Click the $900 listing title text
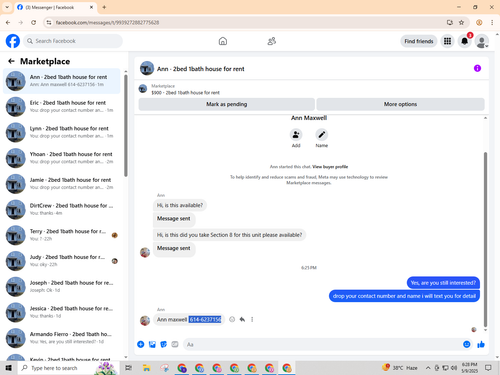Screen dimensions: 500x375 [x=185, y=93]
